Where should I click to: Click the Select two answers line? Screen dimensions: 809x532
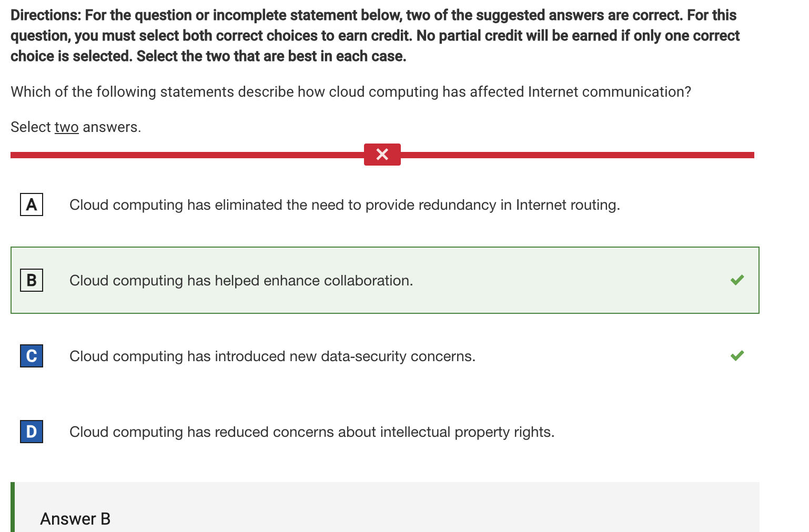[76, 127]
